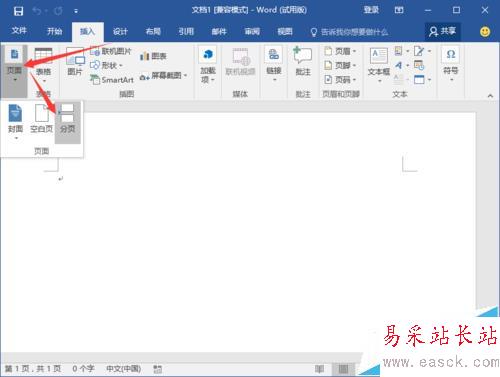500x377 pixels.
Task: Switch to the 布局 tab
Action: (153, 31)
